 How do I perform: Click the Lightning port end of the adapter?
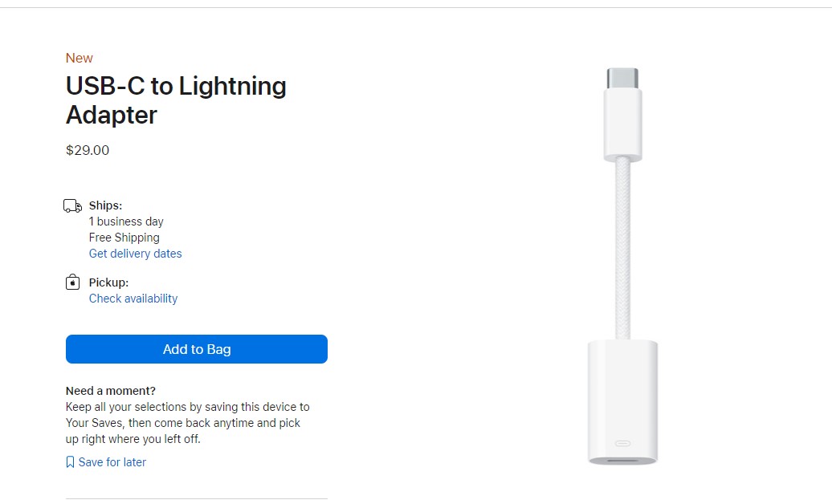[622, 461]
